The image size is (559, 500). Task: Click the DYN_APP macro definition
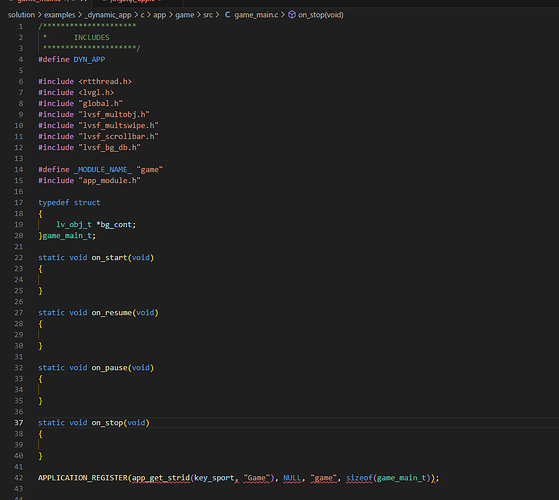tap(89, 60)
